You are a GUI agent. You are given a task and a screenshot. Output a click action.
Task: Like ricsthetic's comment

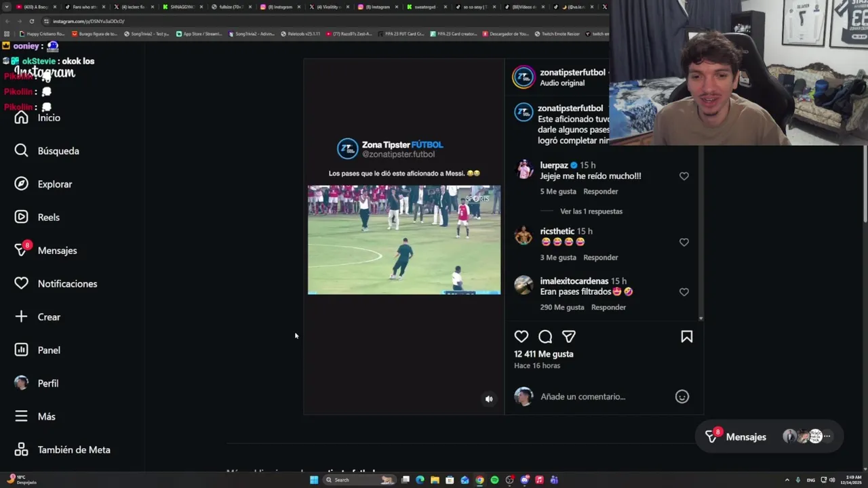click(x=684, y=243)
